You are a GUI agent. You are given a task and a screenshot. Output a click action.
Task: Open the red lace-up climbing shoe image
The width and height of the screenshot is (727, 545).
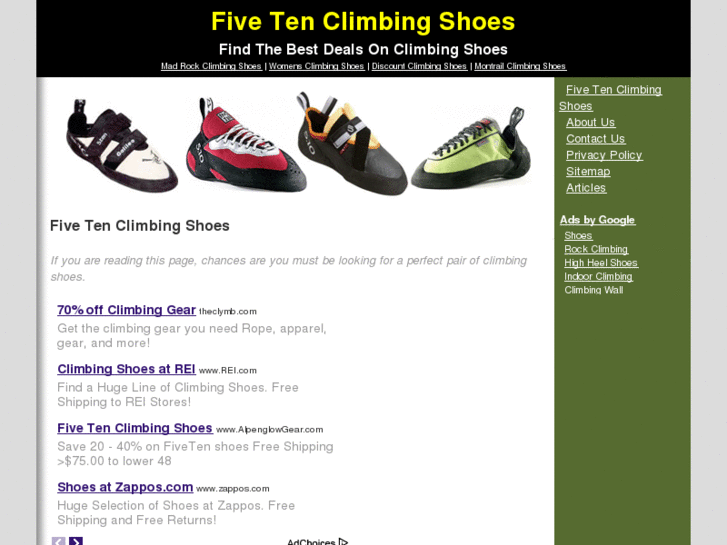pos(246,144)
